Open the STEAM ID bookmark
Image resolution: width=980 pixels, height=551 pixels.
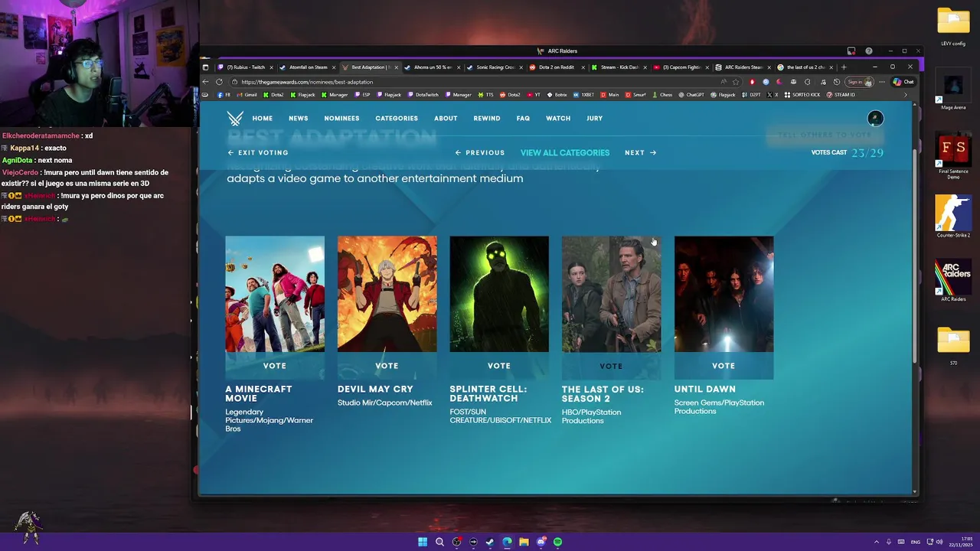click(841, 95)
